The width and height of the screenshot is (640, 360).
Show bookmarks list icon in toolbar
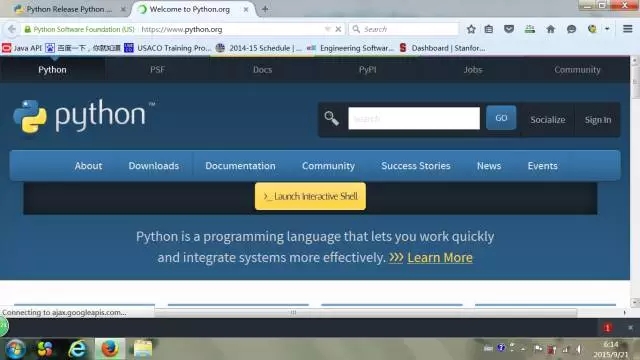coord(489,29)
